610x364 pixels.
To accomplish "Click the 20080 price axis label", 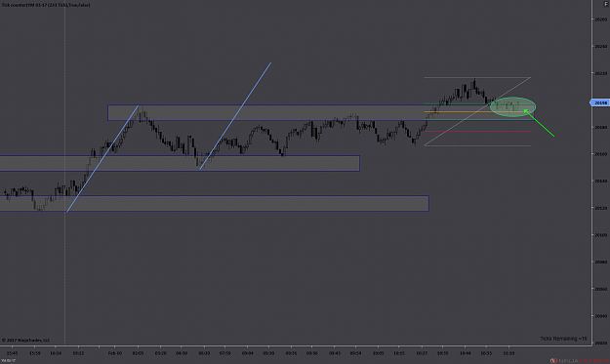I will (600, 263).
